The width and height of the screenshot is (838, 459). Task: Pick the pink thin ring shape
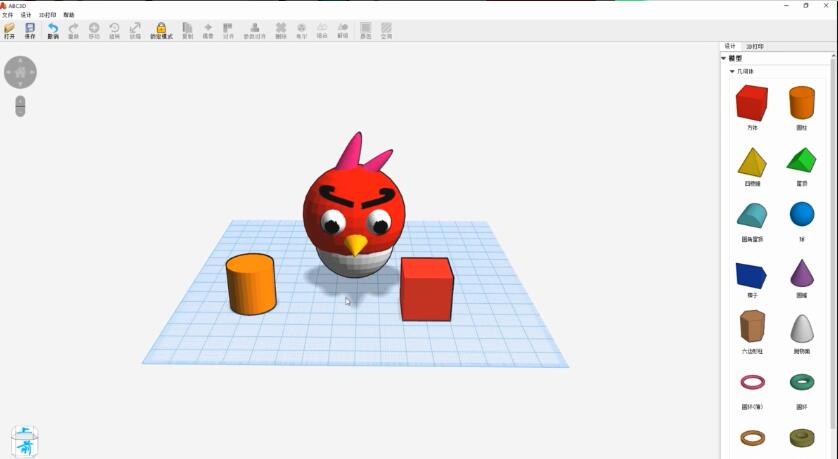click(x=752, y=382)
